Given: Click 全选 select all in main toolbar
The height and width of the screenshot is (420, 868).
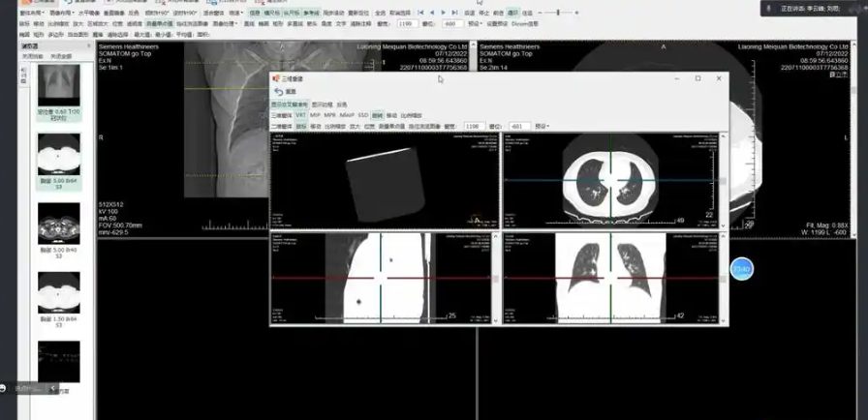Looking at the screenshot, I should coord(381,13).
